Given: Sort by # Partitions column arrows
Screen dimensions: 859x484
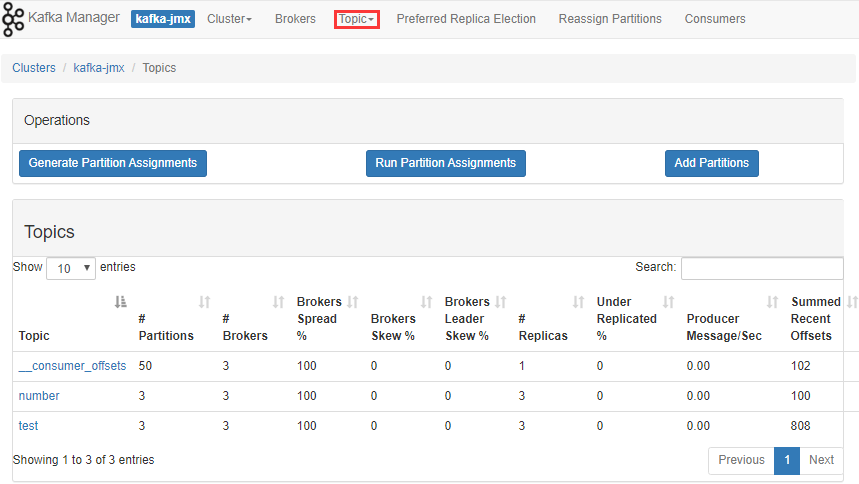Looking at the screenshot, I should click(x=204, y=301).
